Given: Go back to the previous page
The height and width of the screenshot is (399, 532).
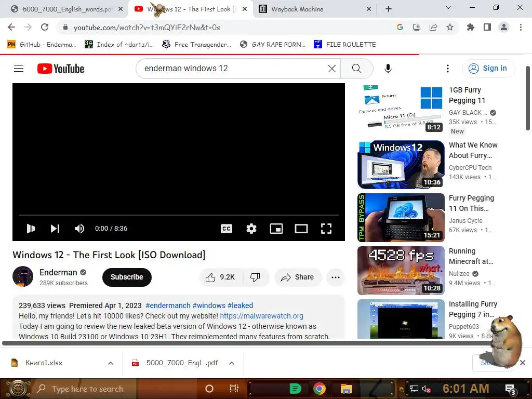Looking at the screenshot, I should click(11, 27).
